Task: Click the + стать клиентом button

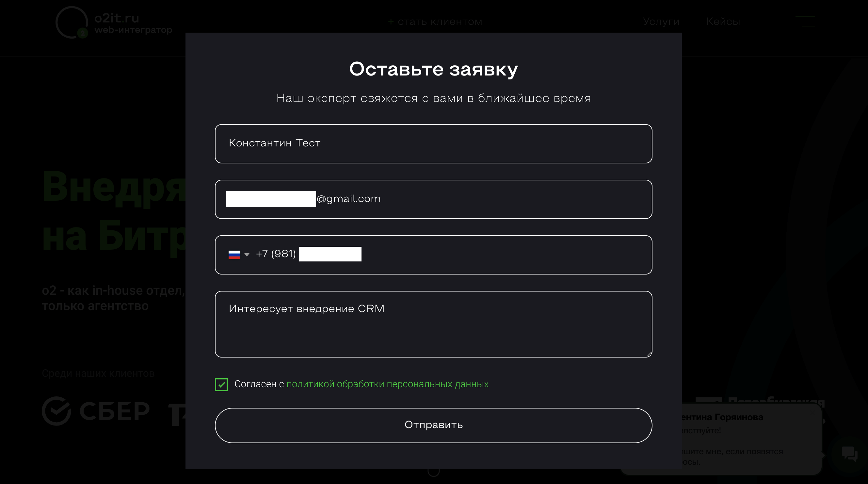Action: click(x=434, y=22)
